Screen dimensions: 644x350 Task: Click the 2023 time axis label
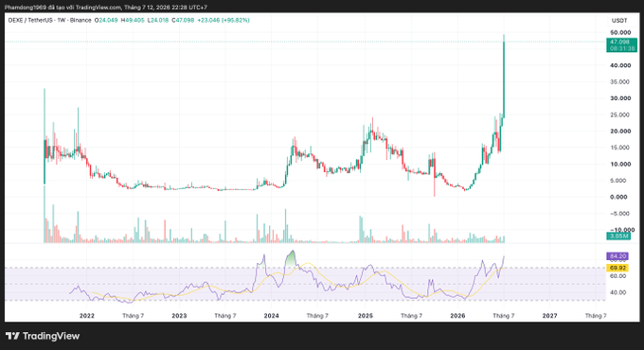[179, 316]
